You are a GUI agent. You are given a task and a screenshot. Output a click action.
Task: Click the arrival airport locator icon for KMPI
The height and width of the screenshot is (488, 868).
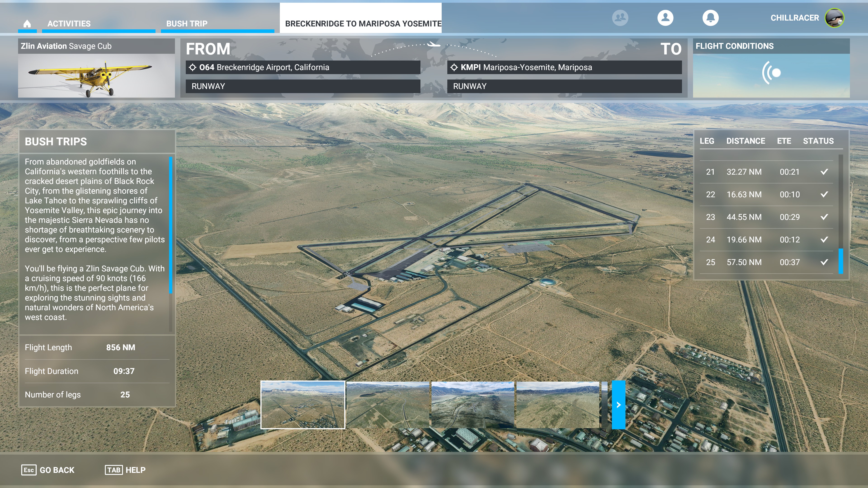[454, 67]
